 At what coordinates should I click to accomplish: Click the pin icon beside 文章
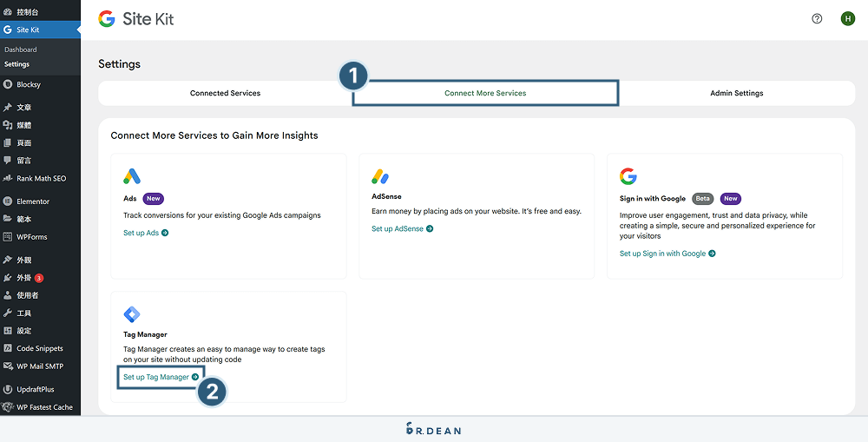[x=8, y=108]
